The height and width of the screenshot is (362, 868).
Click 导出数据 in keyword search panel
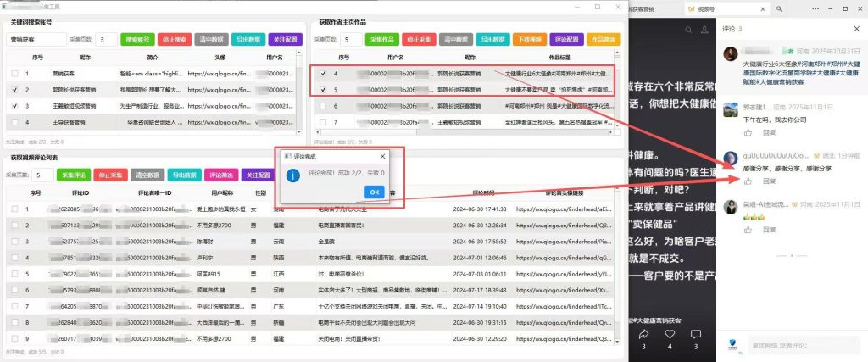point(248,39)
